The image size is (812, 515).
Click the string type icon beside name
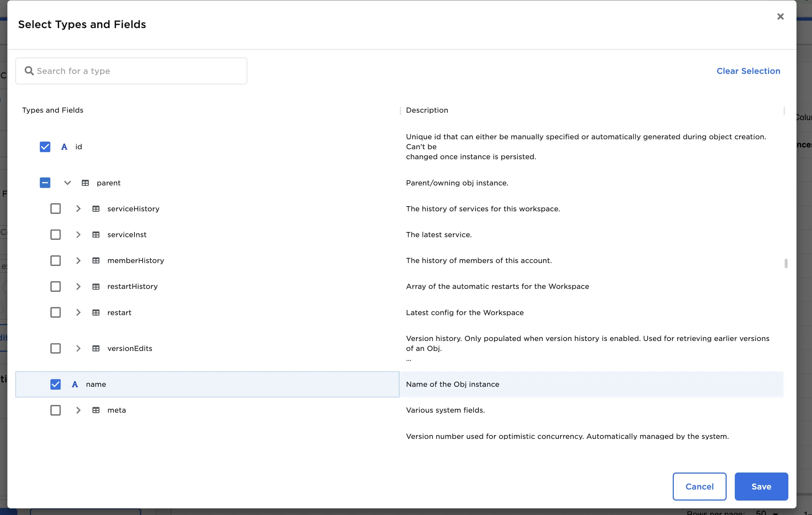pyautogui.click(x=75, y=384)
